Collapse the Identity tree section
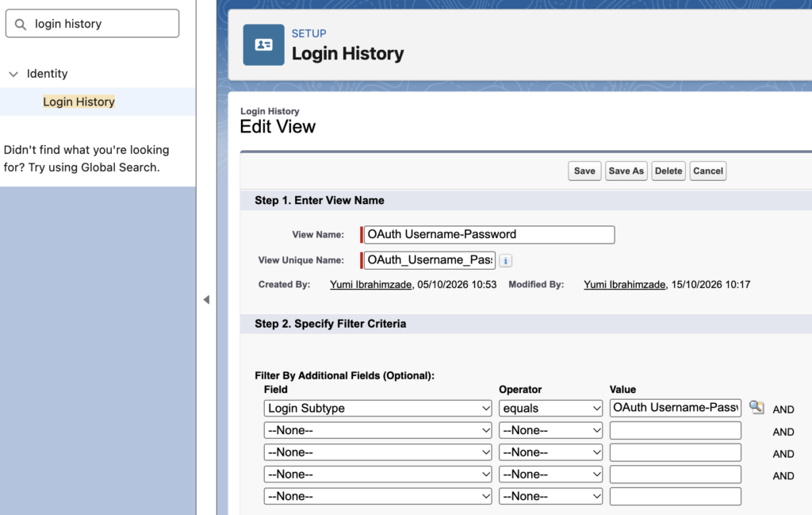 pyautogui.click(x=13, y=74)
